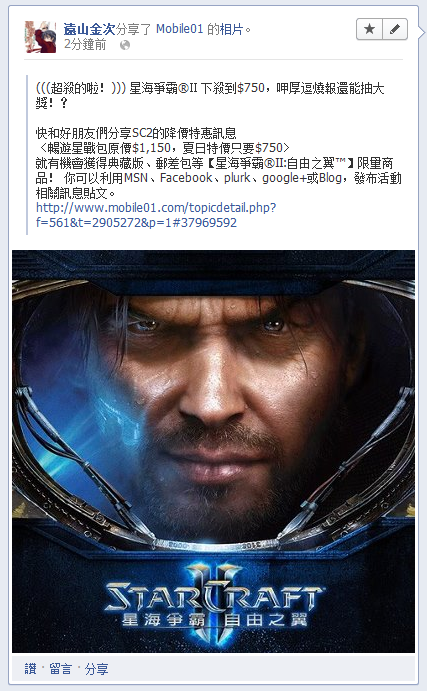Open the shared 相片 link
The height and width of the screenshot is (691, 427).
[231, 30]
